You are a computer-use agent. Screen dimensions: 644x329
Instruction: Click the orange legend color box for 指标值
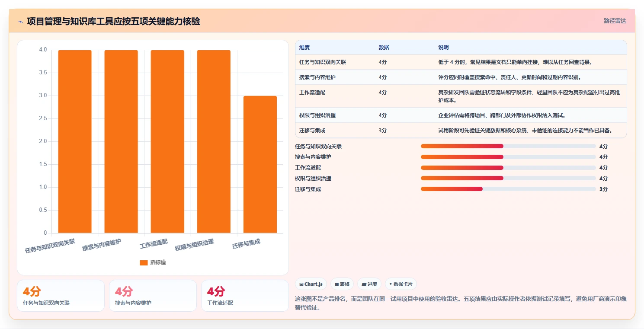tap(144, 262)
